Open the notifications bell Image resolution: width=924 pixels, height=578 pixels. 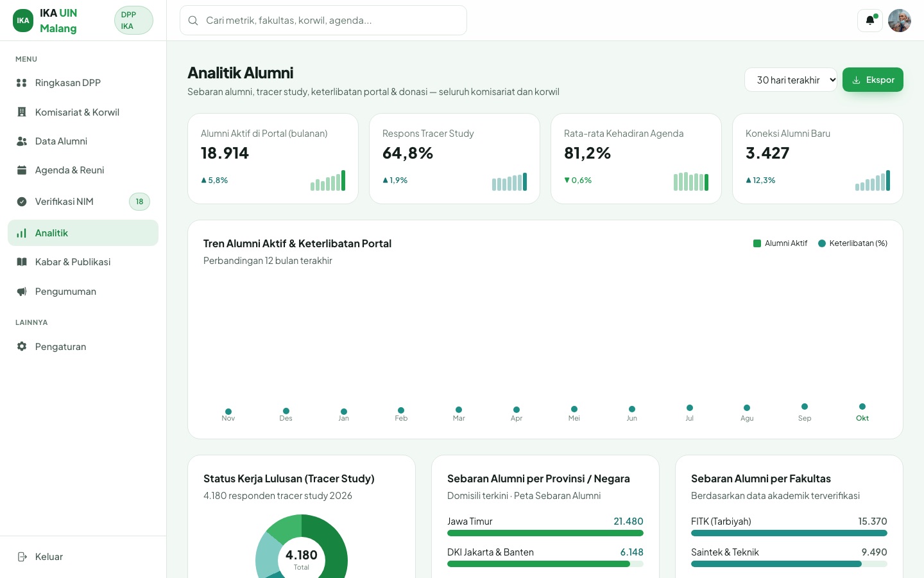pos(870,21)
